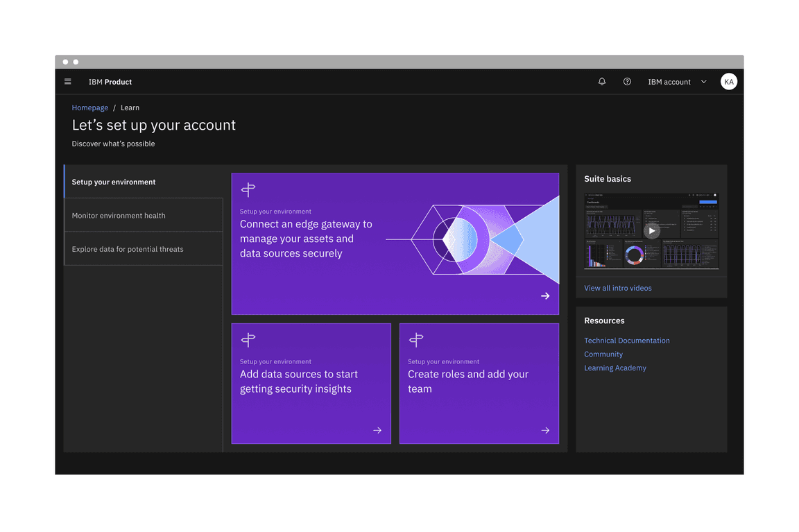Open the hamburger navigation menu
This screenshot has width=799, height=532.
point(68,82)
